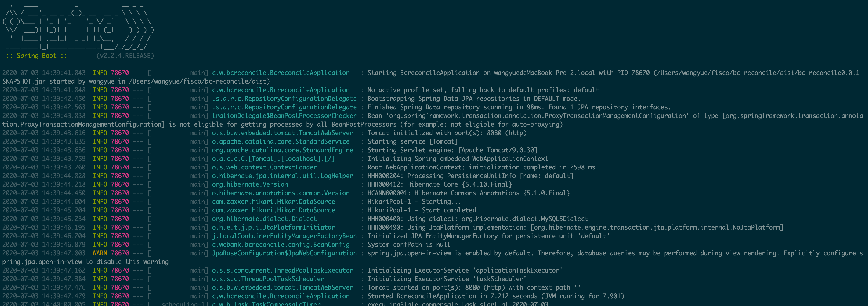Click 'o.h.e.t.j.p.i.JtaPlatformInitiator' logger name

click(273, 228)
